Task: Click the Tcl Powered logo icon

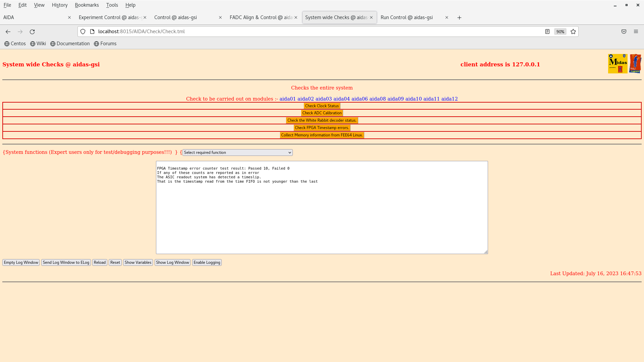Action: click(x=635, y=64)
